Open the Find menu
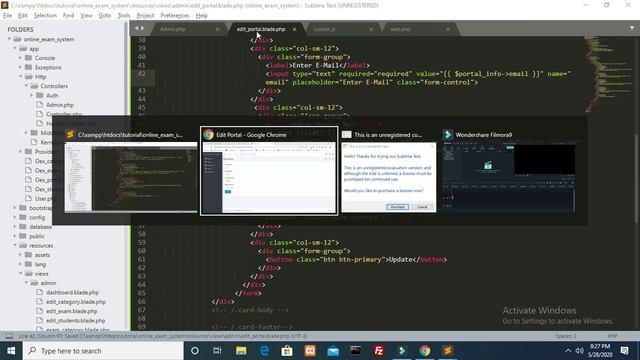 [x=68, y=16]
